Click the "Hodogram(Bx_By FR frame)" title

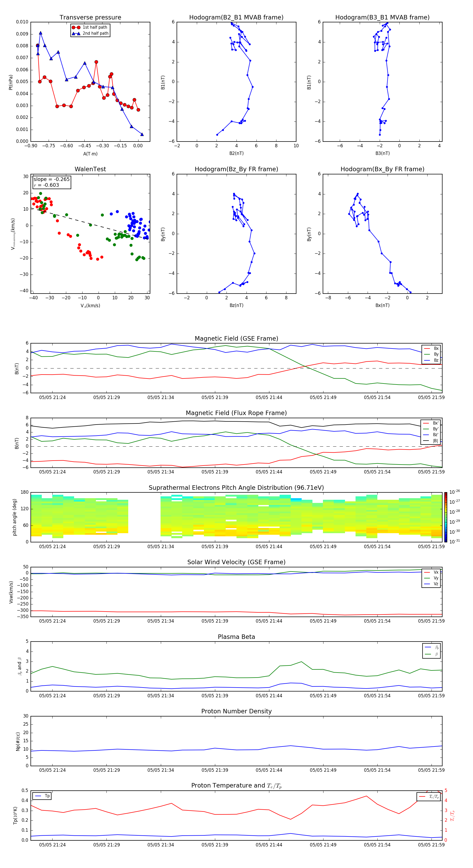click(382, 169)
